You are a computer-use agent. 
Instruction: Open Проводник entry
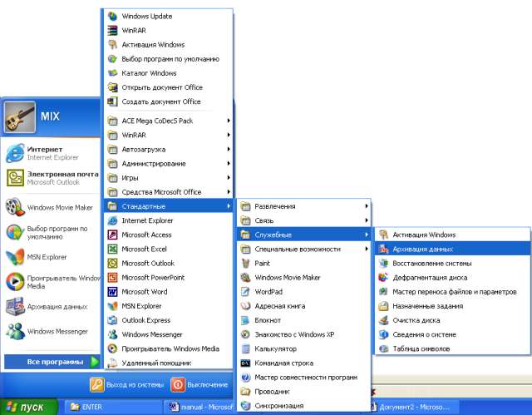(304, 392)
